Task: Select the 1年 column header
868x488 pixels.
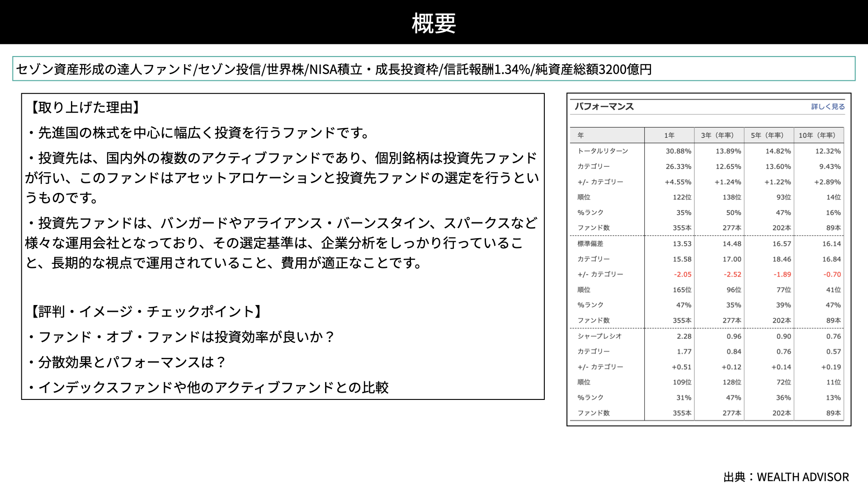Action: point(670,135)
